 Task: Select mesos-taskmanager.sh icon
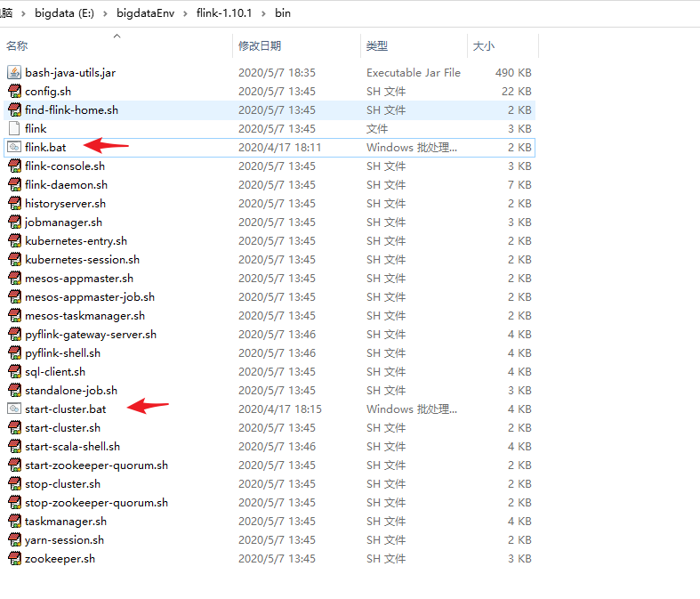pos(14,316)
